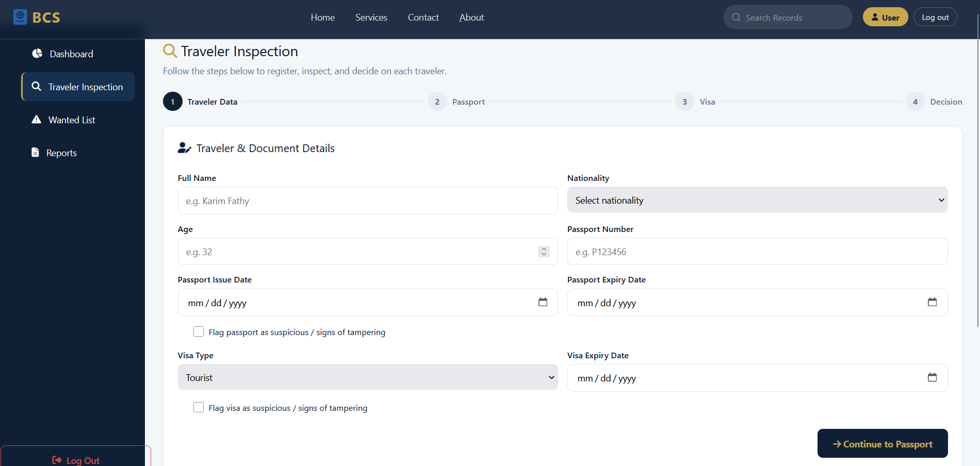
Task: Click the 'Flag passport as suspicious' label text
Action: [x=297, y=332]
